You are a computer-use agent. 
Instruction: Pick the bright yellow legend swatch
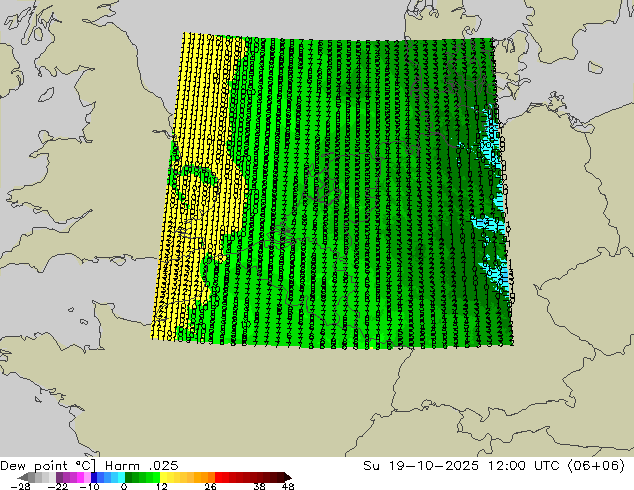coord(163,477)
